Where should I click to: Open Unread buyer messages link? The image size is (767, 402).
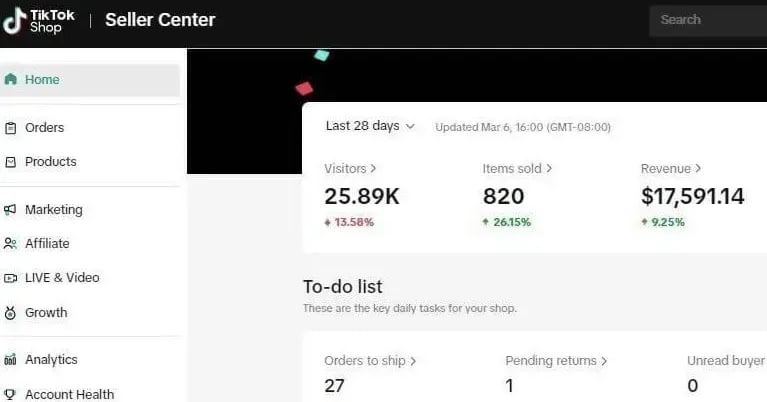727,361
